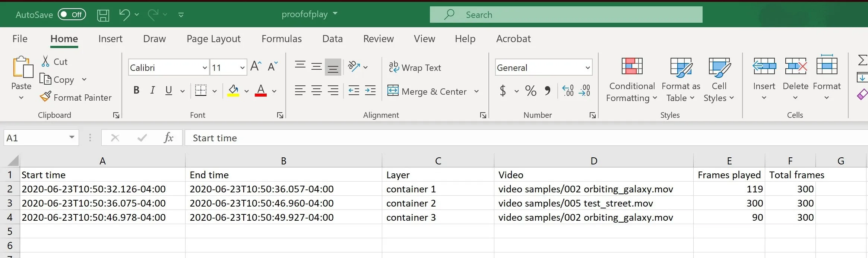Open Font dialog launcher
Viewport: 868px width, 258px height.
(x=280, y=115)
